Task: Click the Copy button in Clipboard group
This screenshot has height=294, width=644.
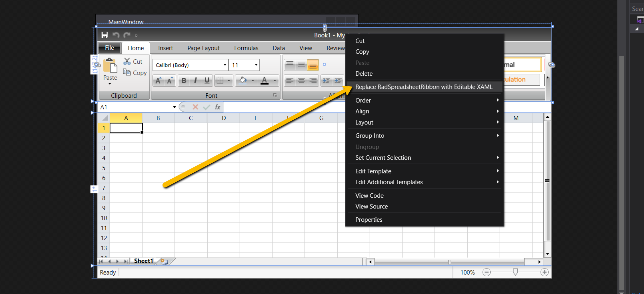Action: [x=135, y=73]
